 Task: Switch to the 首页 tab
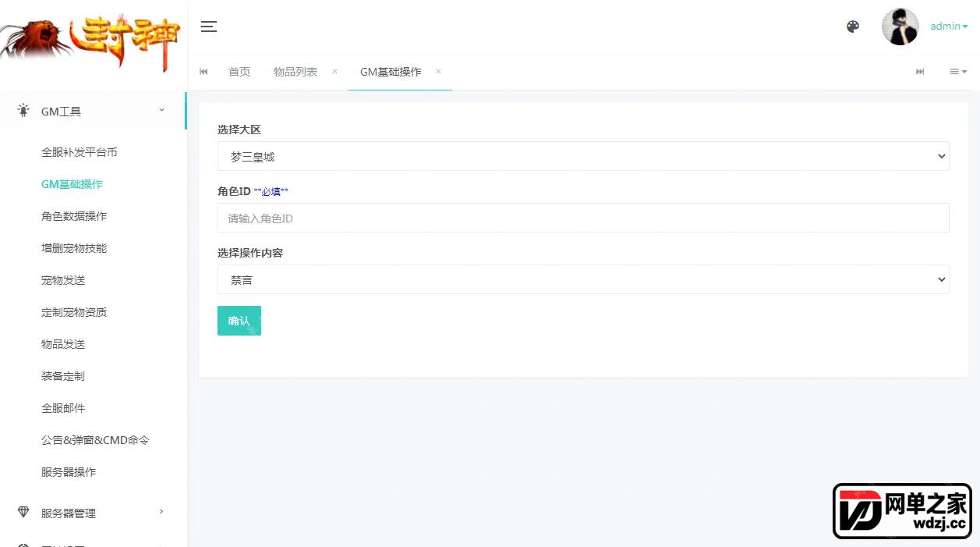point(239,72)
